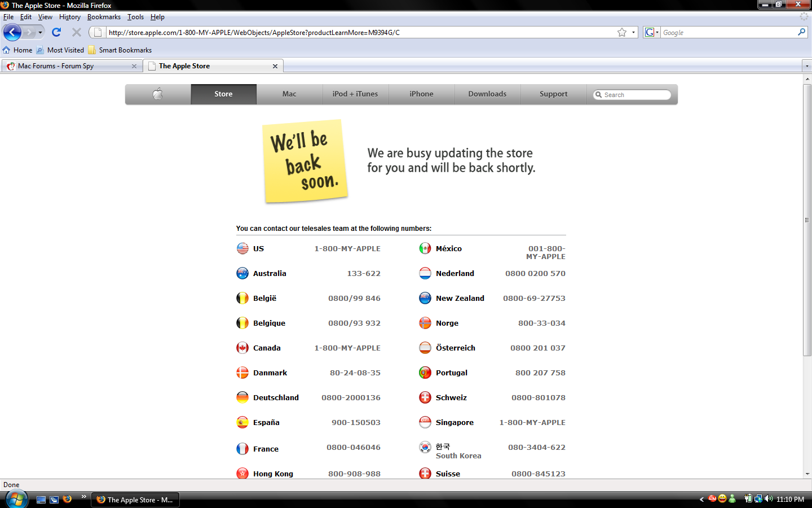Open the Bookmarks menu
This screenshot has height=508, width=812.
tap(104, 17)
